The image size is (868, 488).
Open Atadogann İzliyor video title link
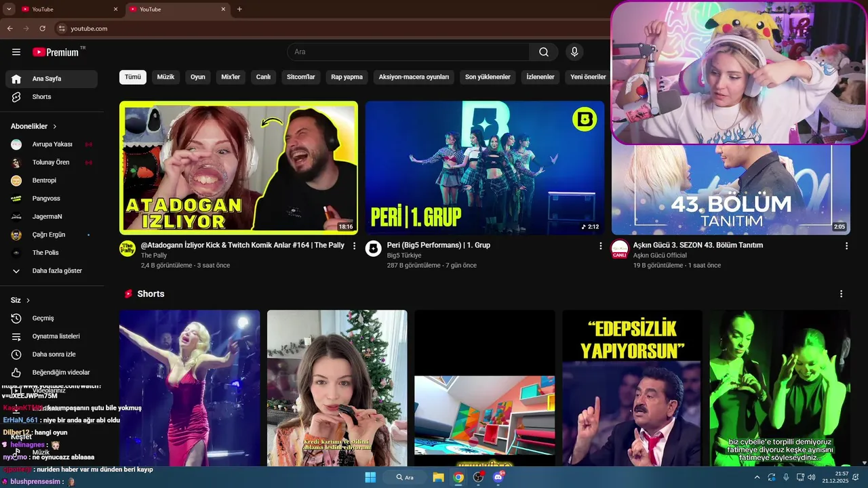click(x=243, y=245)
